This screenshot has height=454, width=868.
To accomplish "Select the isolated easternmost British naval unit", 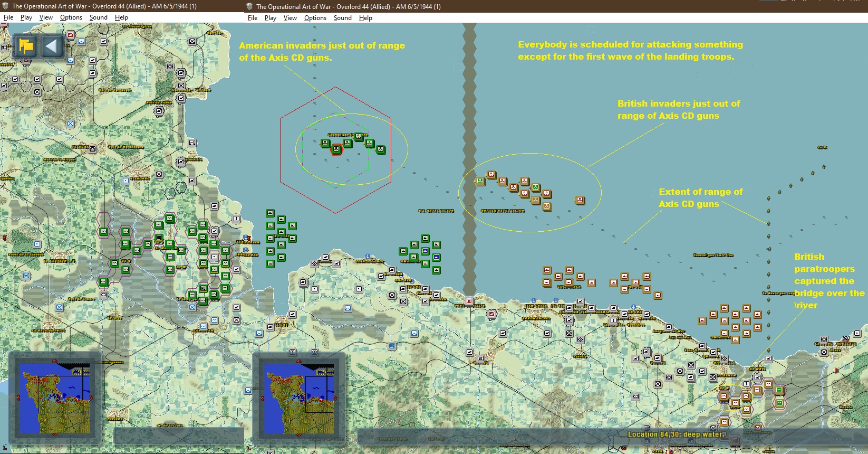I will (x=580, y=200).
